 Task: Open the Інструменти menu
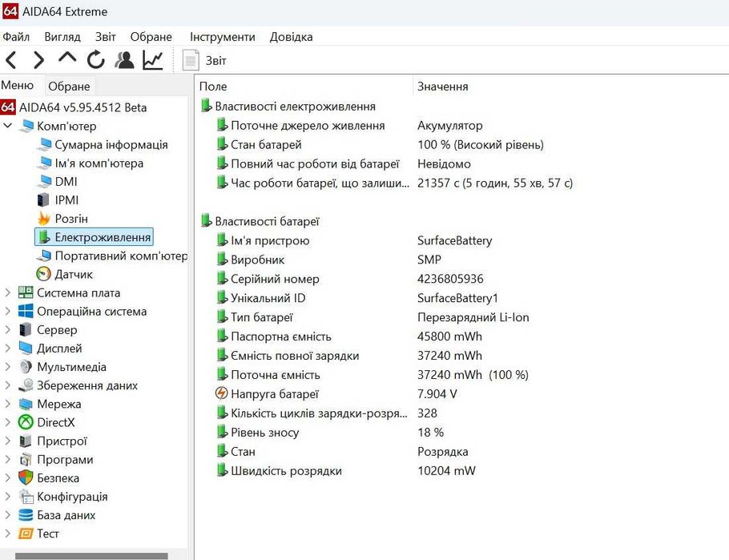pos(222,37)
